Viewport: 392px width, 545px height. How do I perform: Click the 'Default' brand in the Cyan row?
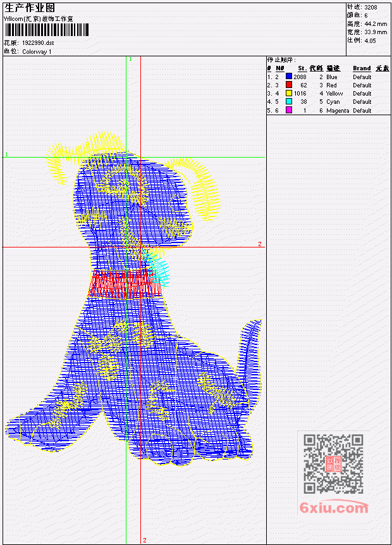362,102
